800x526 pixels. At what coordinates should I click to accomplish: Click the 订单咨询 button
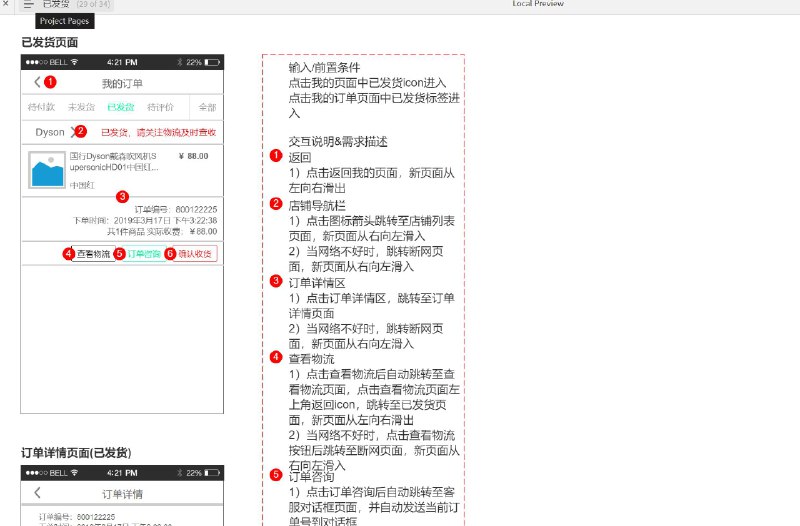point(144,254)
